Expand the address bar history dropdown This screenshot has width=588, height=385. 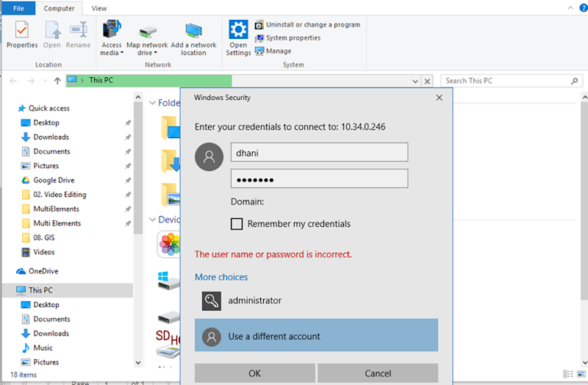[415, 81]
